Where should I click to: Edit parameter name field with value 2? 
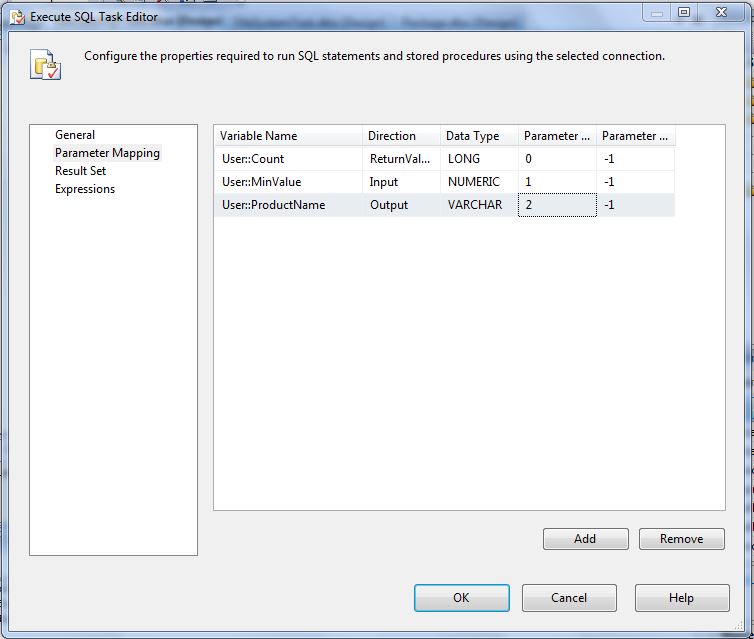click(556, 205)
